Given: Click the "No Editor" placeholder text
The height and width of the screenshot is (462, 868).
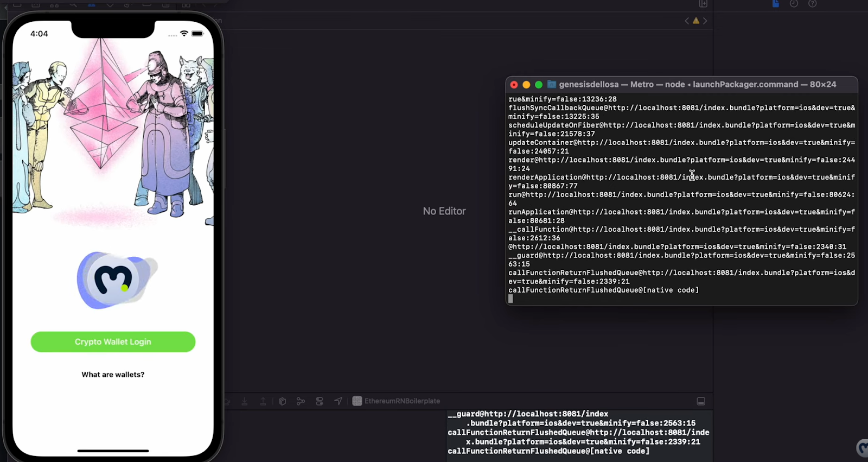Looking at the screenshot, I should (x=444, y=211).
